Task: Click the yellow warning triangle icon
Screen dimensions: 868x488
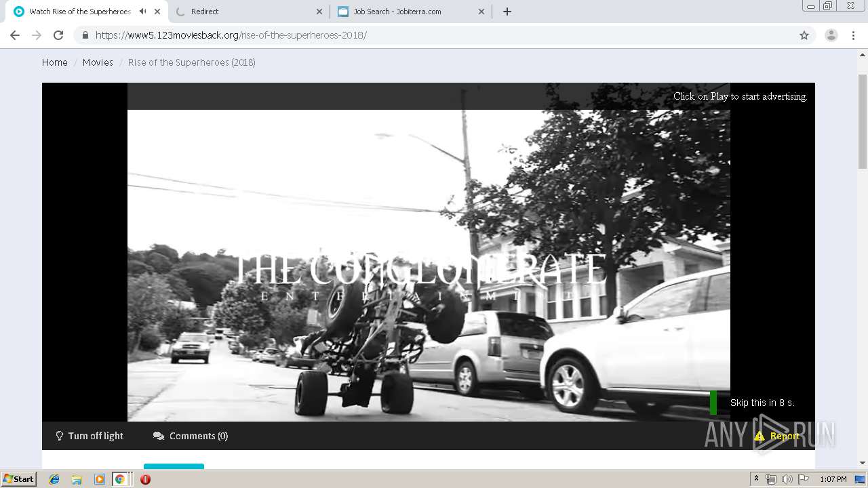Action: point(759,436)
